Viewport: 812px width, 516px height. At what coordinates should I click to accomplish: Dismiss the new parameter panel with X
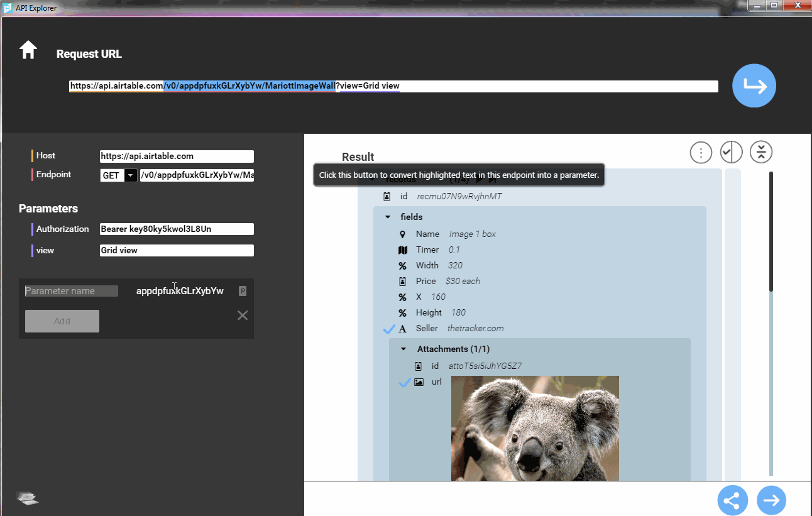click(243, 316)
